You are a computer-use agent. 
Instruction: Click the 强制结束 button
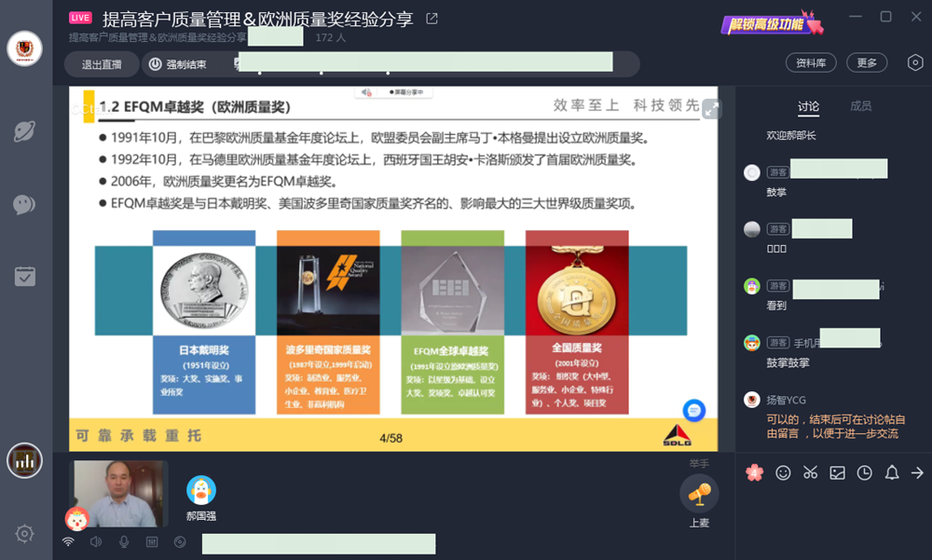(178, 64)
